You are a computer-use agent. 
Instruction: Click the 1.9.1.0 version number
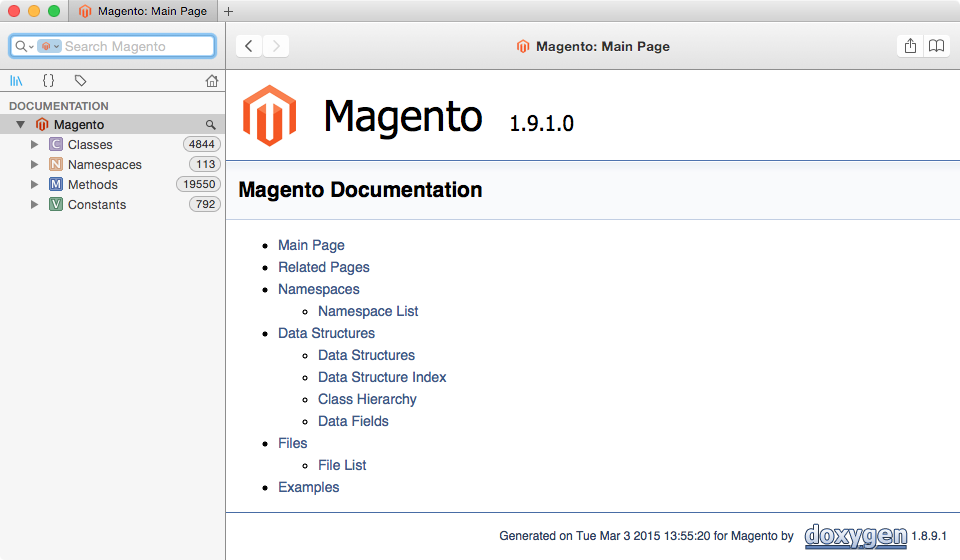(541, 123)
